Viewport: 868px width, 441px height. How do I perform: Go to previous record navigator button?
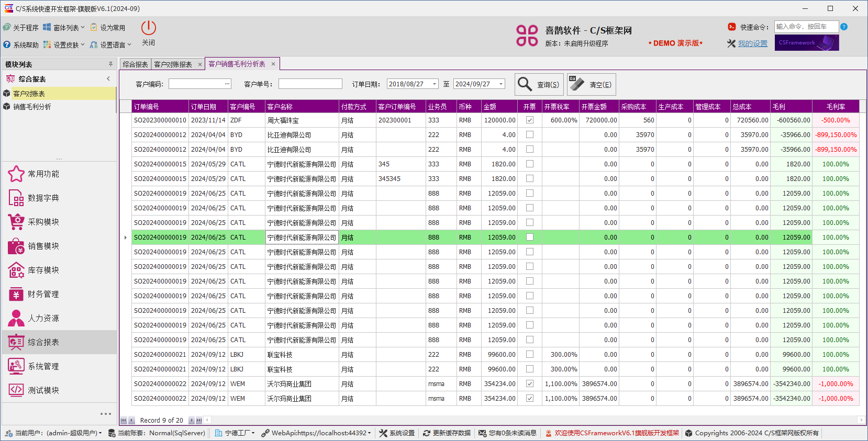click(131, 420)
